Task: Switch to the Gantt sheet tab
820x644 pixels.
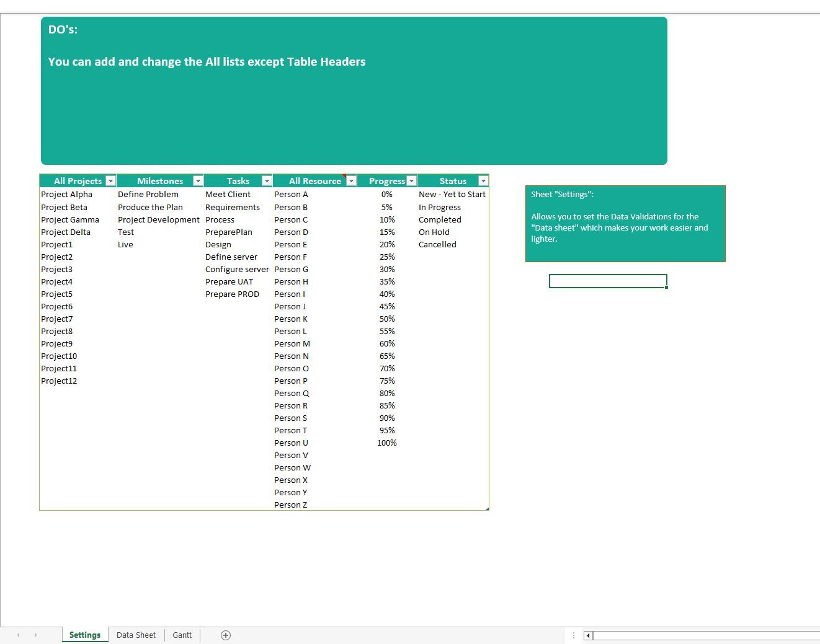Action: coord(182,635)
